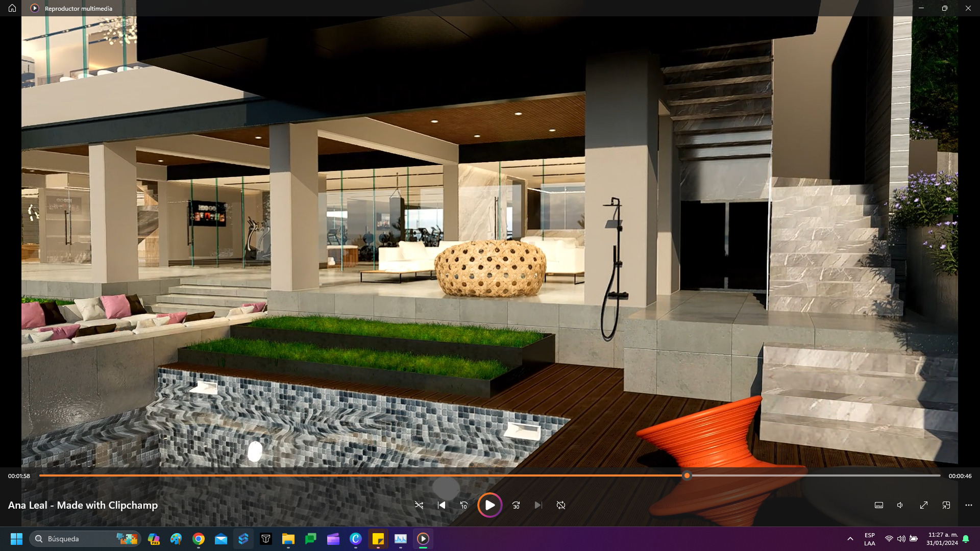Open the green chat app on taskbar
The image size is (980, 551).
click(x=311, y=539)
